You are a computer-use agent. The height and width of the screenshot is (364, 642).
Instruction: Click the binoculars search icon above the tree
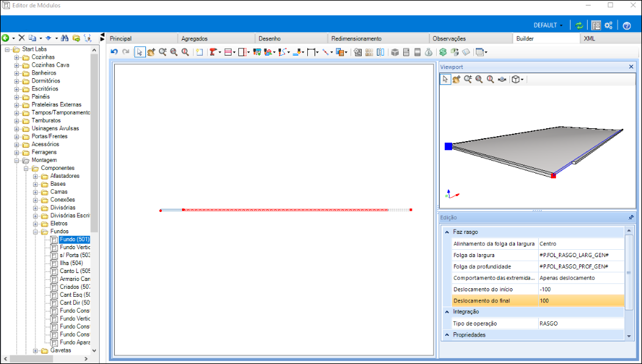(x=64, y=38)
